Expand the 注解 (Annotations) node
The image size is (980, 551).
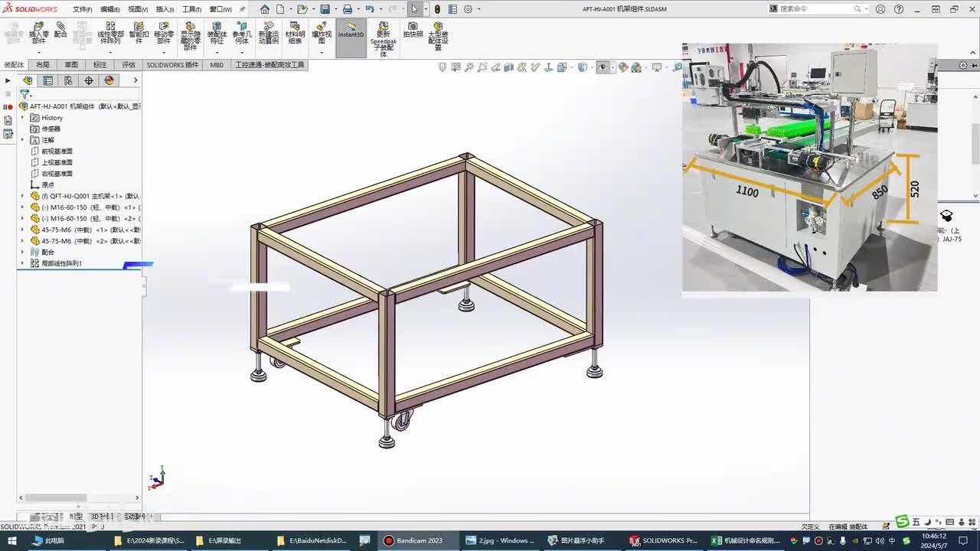[22, 140]
